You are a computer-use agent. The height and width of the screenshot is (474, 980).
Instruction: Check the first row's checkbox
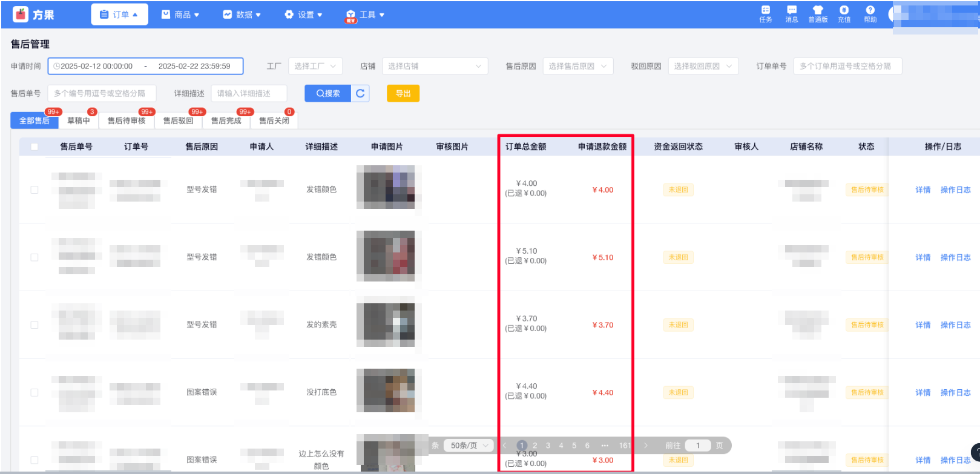click(x=35, y=189)
